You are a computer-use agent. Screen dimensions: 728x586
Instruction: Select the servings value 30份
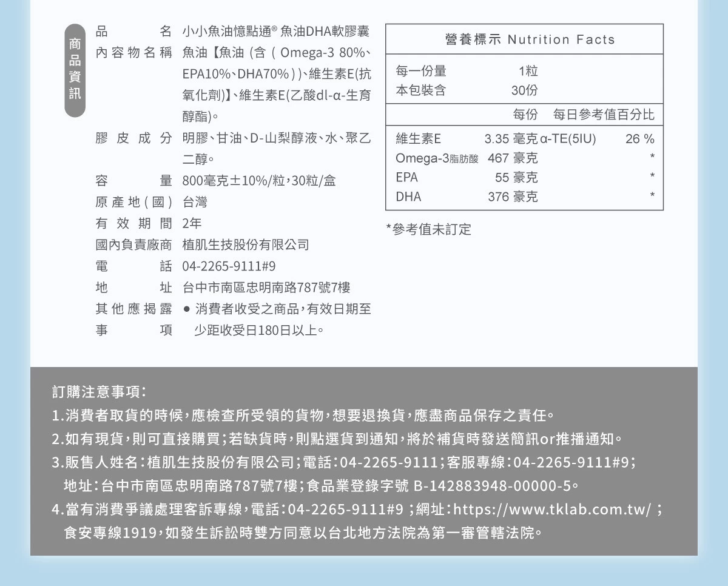(524, 90)
